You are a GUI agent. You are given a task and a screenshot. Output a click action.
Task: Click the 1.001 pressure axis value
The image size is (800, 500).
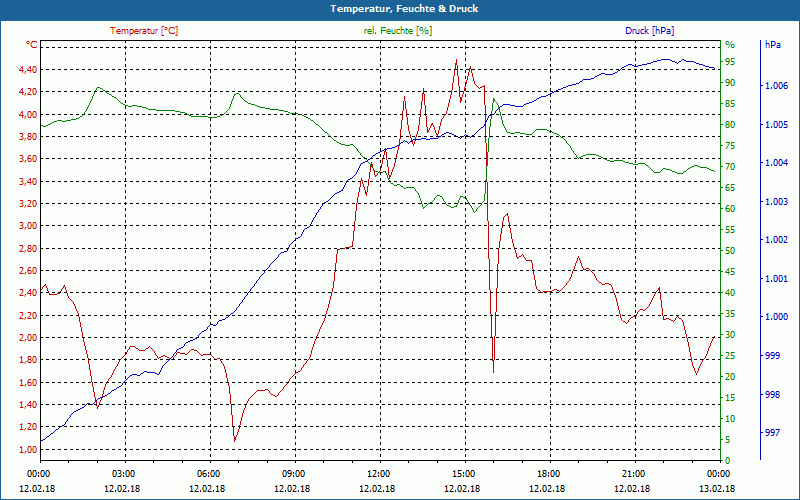(776, 279)
